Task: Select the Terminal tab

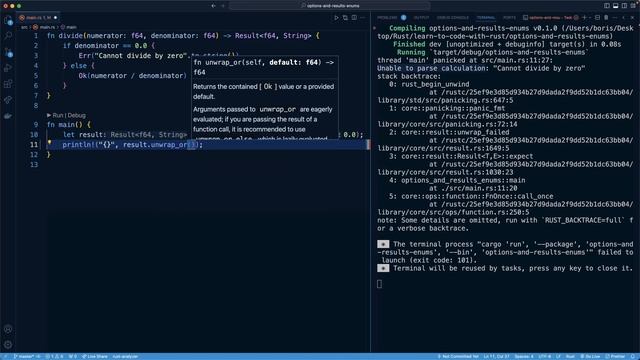Action: click(486, 18)
